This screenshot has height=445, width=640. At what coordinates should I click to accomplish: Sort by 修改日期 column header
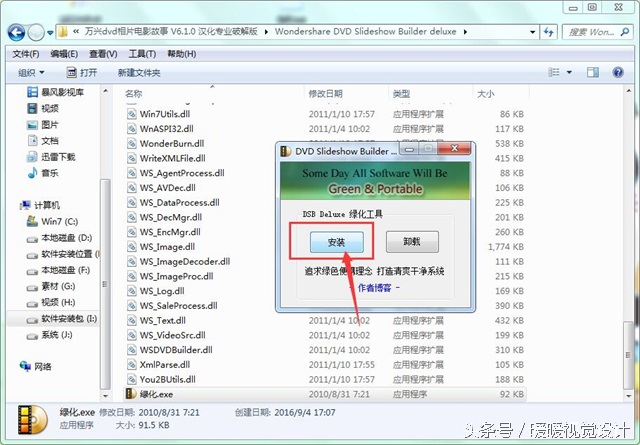pyautogui.click(x=325, y=94)
